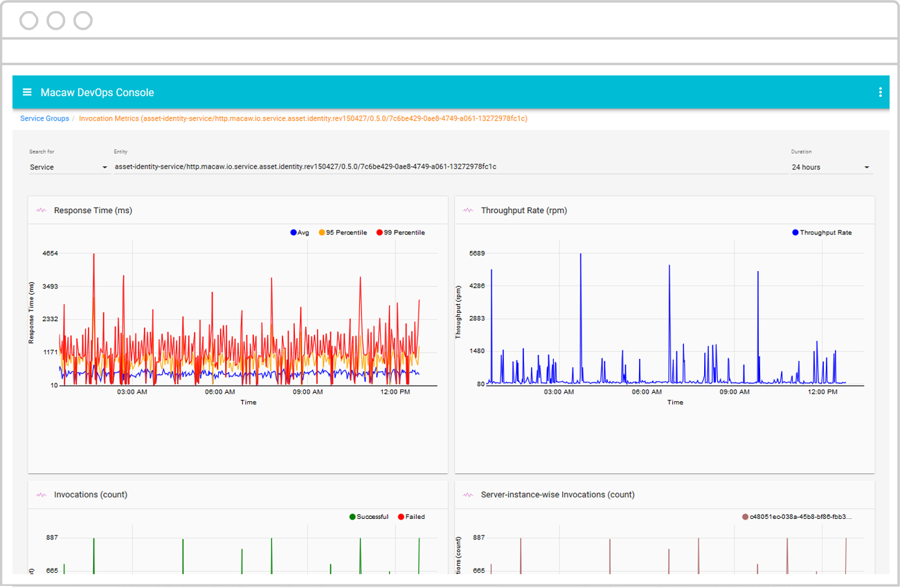Toggle the Successful invocations legend series

(368, 517)
